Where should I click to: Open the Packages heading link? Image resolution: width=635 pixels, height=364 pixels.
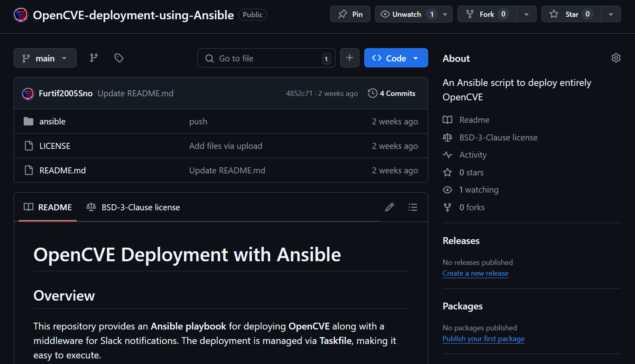pyautogui.click(x=463, y=306)
